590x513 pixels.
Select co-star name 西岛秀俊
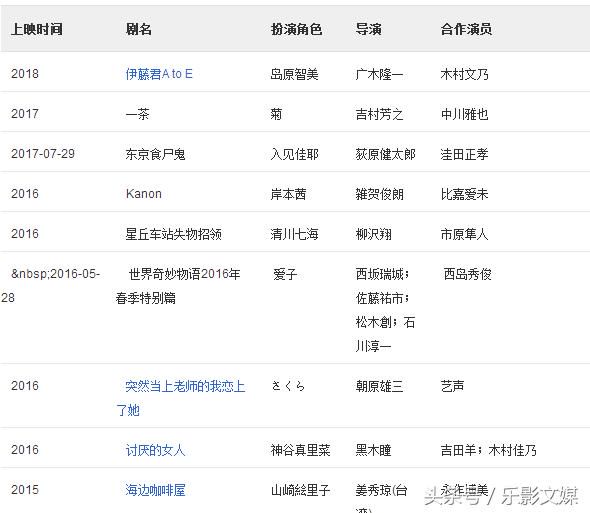(468, 274)
